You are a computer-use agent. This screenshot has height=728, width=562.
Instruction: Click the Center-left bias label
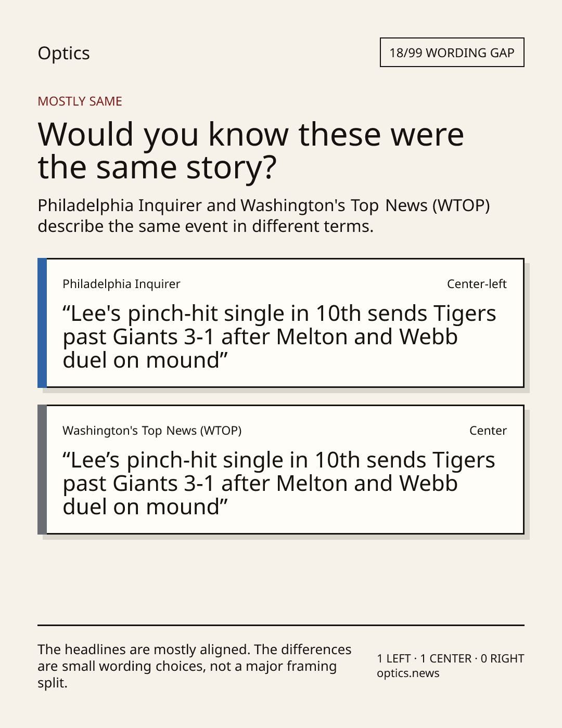pos(477,284)
